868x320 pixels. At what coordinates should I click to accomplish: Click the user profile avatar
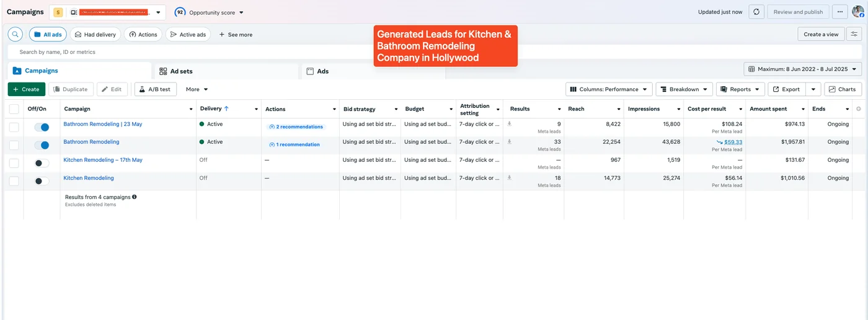coord(858,12)
